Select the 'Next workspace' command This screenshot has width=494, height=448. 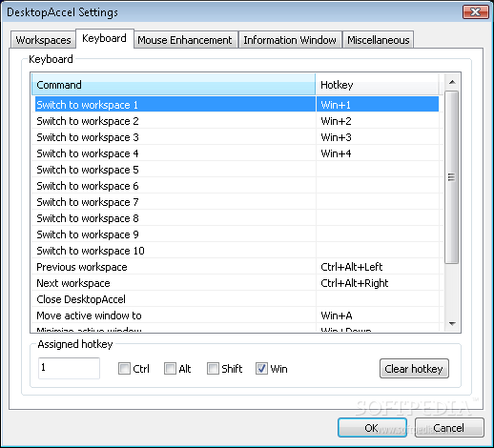(237, 283)
